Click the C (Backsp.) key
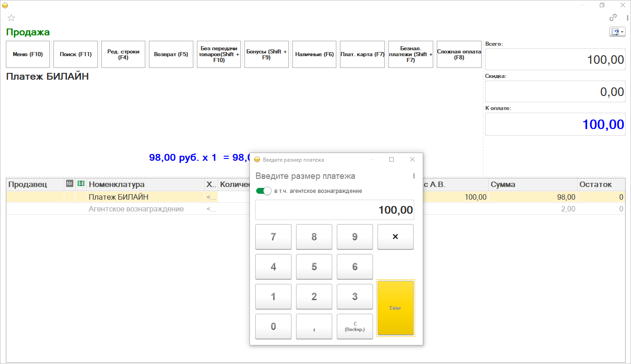631x364 pixels. pos(355,326)
